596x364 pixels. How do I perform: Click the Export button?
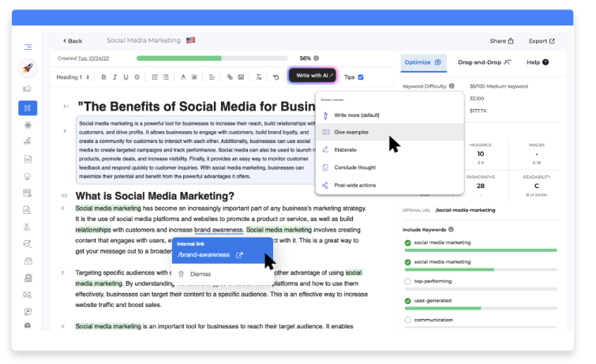pos(542,41)
